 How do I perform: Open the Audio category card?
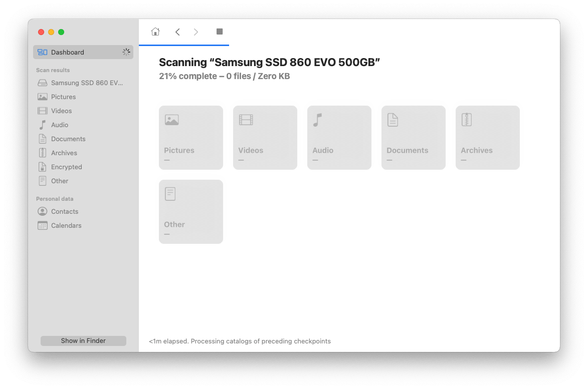coord(339,137)
